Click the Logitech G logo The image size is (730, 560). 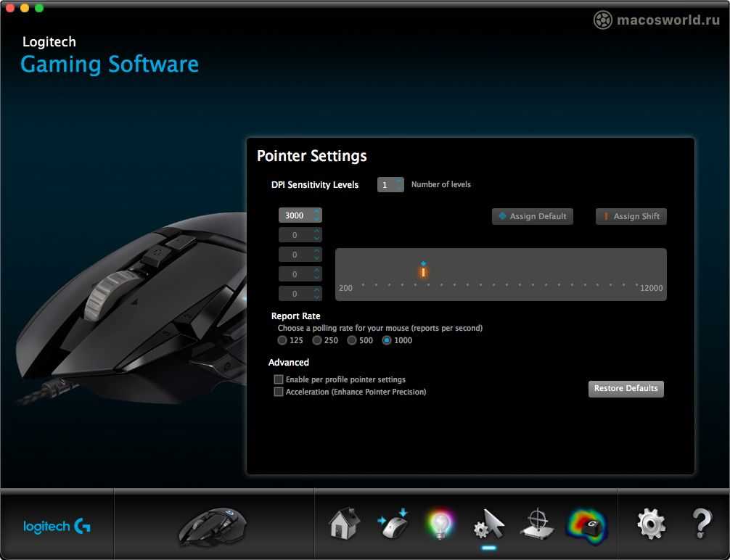(57, 527)
